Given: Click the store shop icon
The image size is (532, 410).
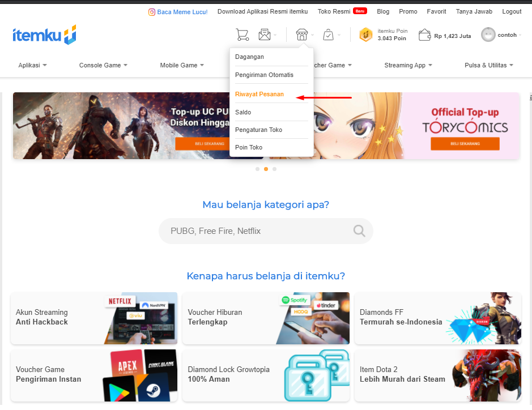Looking at the screenshot, I should (301, 35).
